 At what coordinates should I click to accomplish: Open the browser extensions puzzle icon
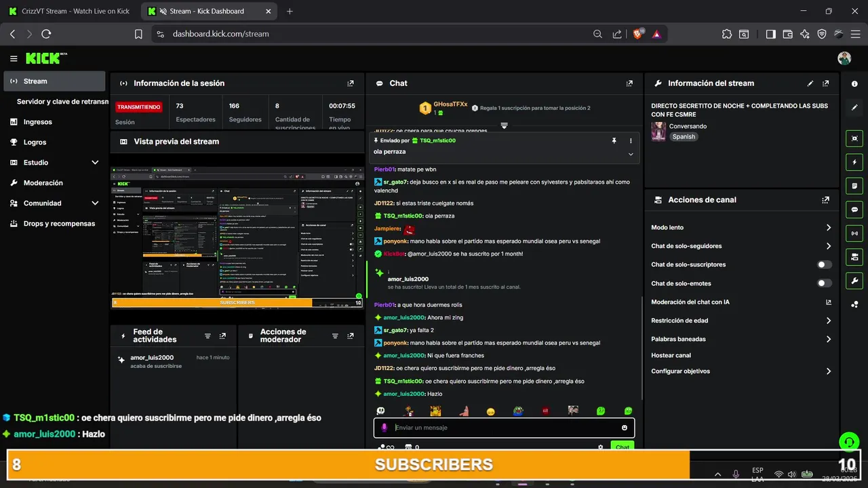click(x=727, y=34)
